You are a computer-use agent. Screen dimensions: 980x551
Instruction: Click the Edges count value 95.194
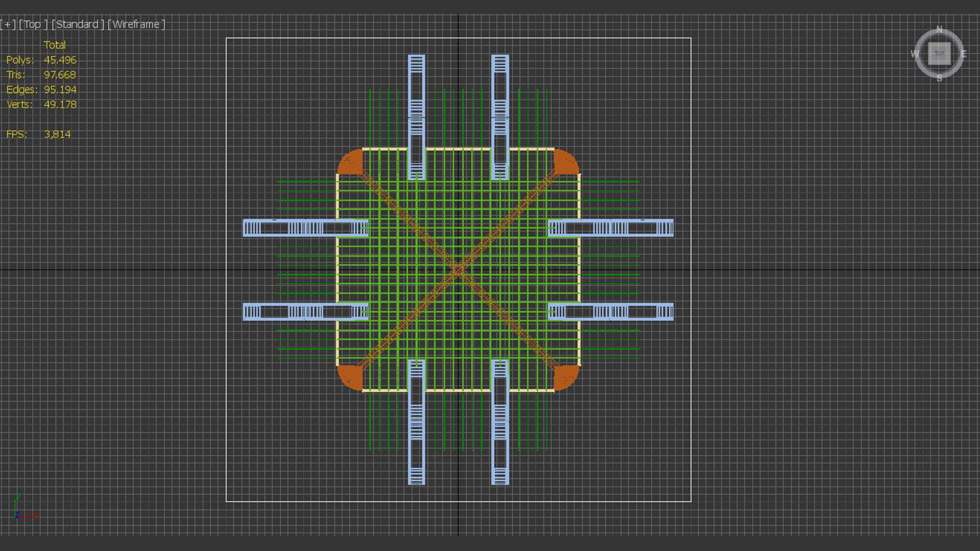coord(60,90)
